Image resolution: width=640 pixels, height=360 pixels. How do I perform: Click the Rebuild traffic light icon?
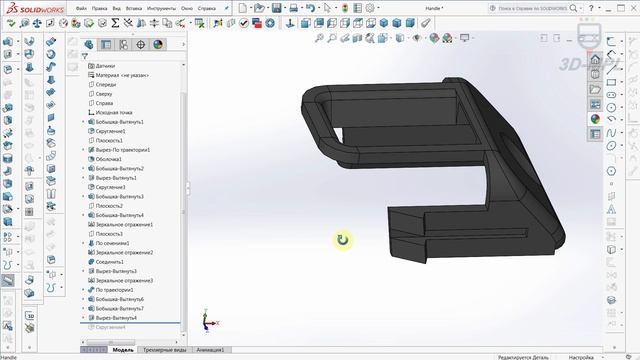click(x=345, y=8)
